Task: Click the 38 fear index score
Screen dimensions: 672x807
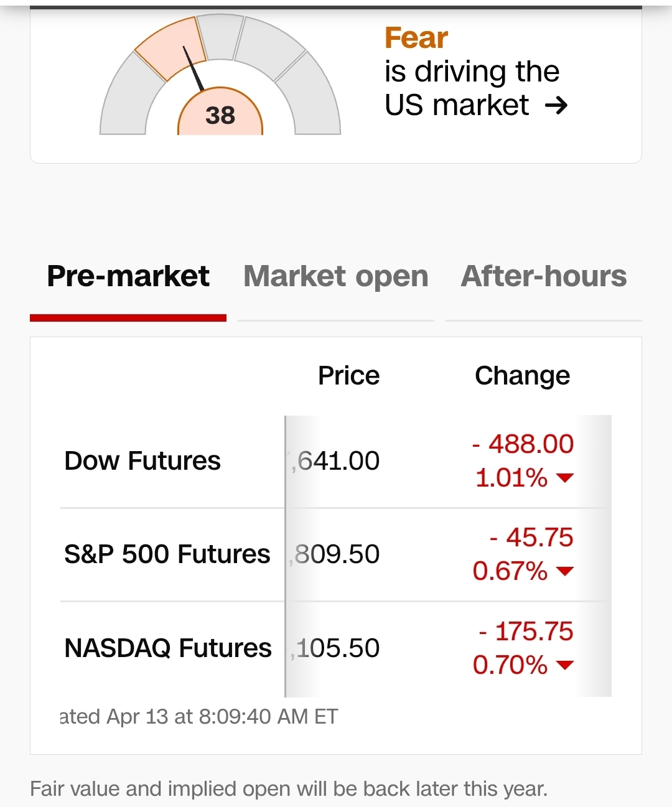Action: point(220,115)
